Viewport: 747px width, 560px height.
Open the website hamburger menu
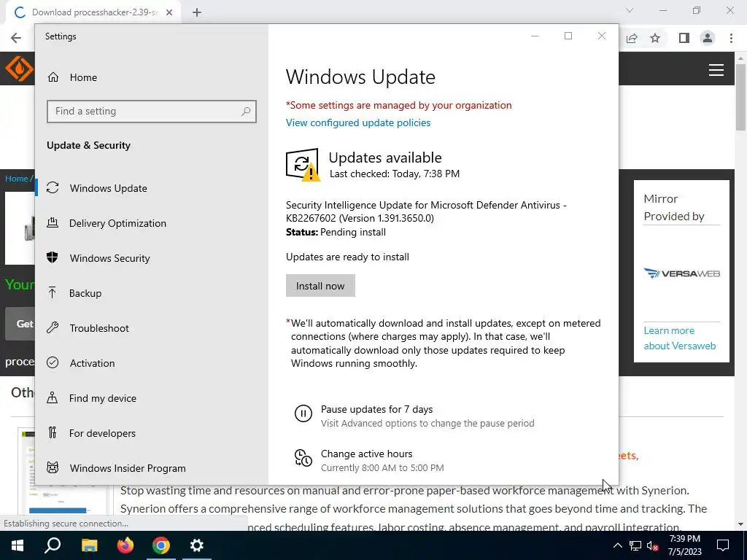click(716, 70)
